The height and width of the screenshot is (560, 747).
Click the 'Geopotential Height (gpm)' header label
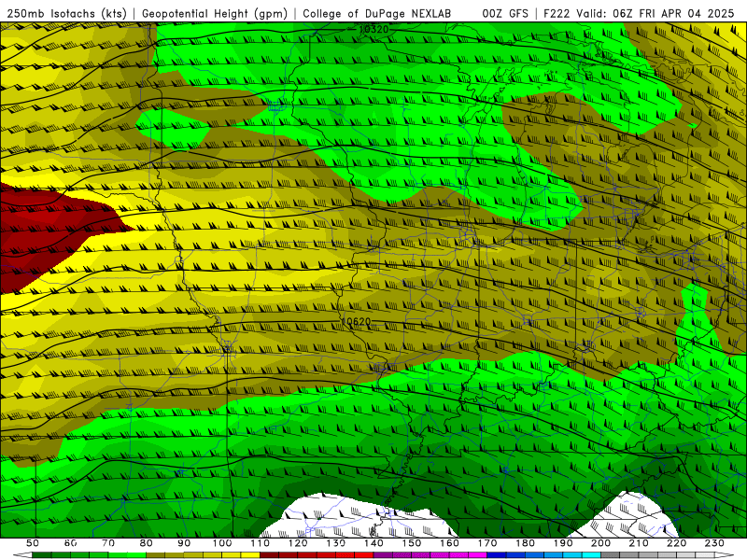(215, 14)
